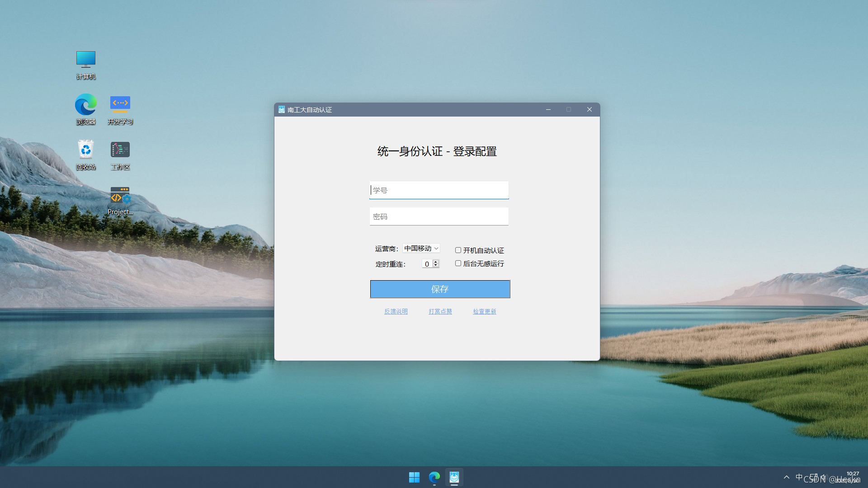Click the 南工大自动认证 taskbar app icon
The width and height of the screenshot is (868, 488).
[x=454, y=477]
